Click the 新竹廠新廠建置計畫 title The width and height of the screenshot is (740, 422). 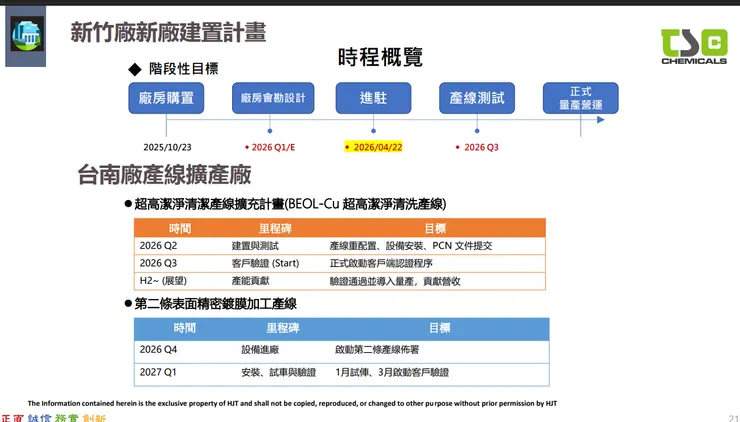tap(168, 33)
